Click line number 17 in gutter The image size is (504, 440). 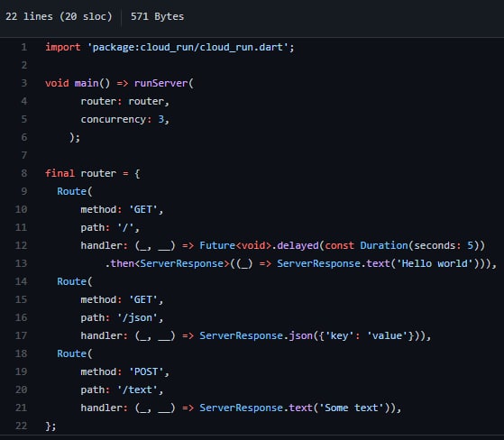[x=22, y=335]
